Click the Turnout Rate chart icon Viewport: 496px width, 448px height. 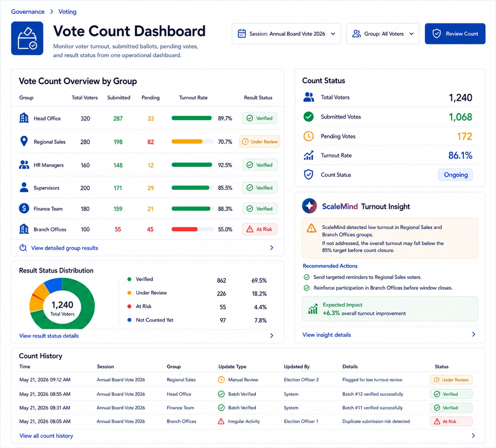308,155
